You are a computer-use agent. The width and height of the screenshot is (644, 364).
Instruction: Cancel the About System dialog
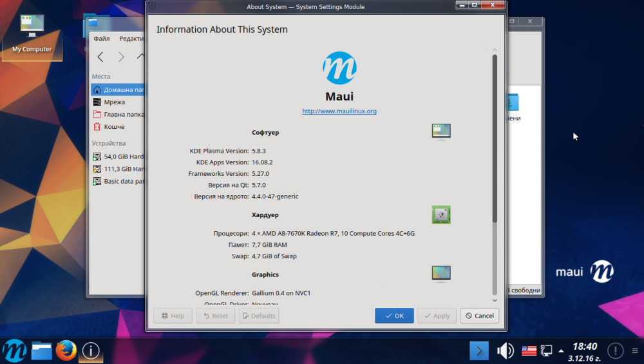480,316
